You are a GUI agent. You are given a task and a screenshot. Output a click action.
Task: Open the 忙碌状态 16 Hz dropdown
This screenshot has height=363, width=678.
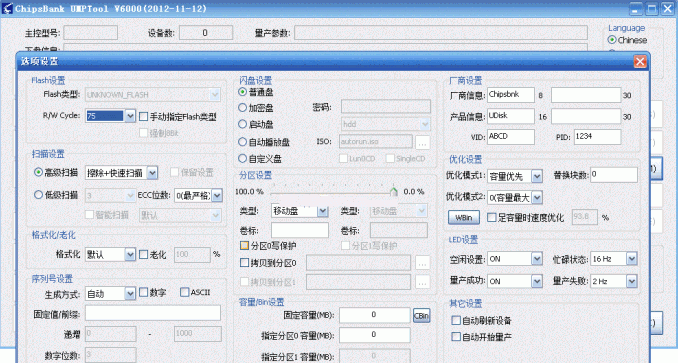pos(631,259)
